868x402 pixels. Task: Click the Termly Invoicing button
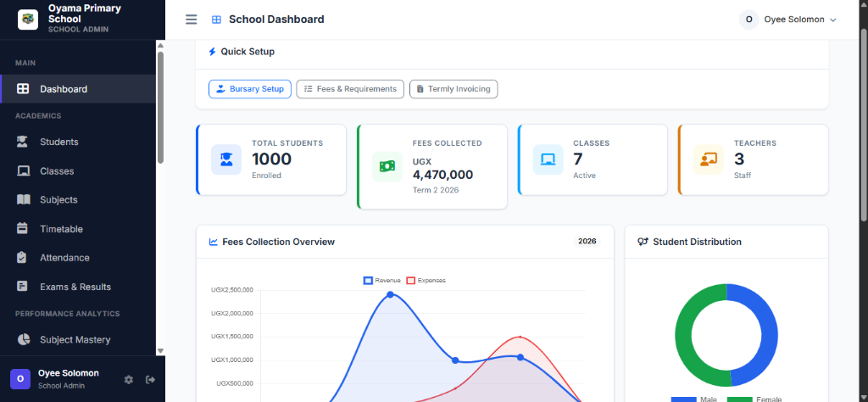coord(453,88)
